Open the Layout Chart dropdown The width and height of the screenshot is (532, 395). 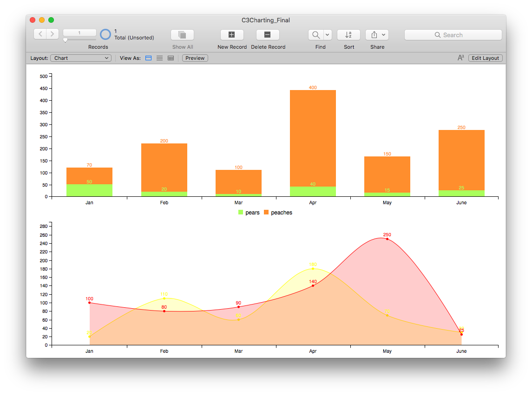coord(81,58)
